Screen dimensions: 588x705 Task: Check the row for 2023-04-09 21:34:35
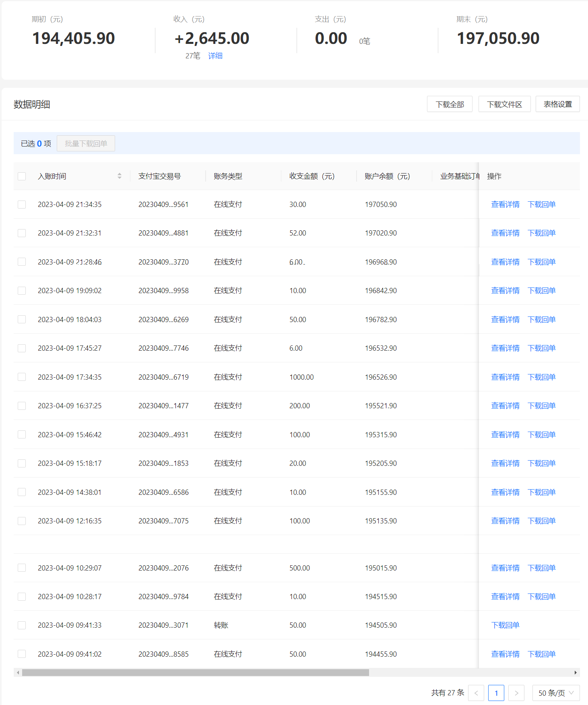pyautogui.click(x=22, y=205)
